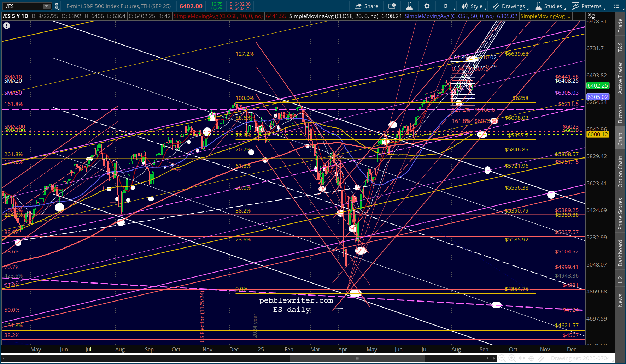The height and width of the screenshot is (364, 626).
Task: Switch to the Option Chain side tab
Action: pos(620,172)
